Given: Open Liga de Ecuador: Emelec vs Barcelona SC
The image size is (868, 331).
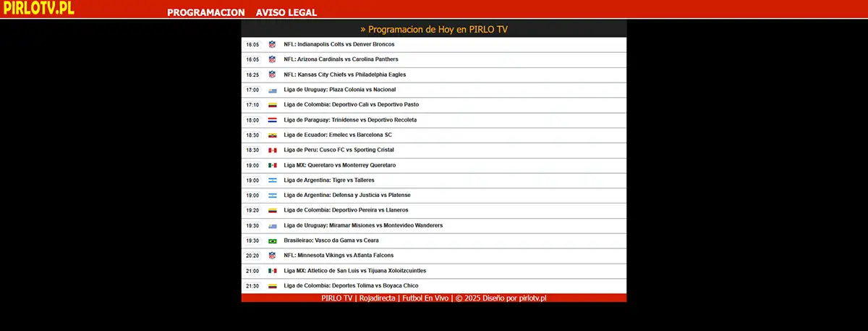Looking at the screenshot, I should [x=338, y=135].
